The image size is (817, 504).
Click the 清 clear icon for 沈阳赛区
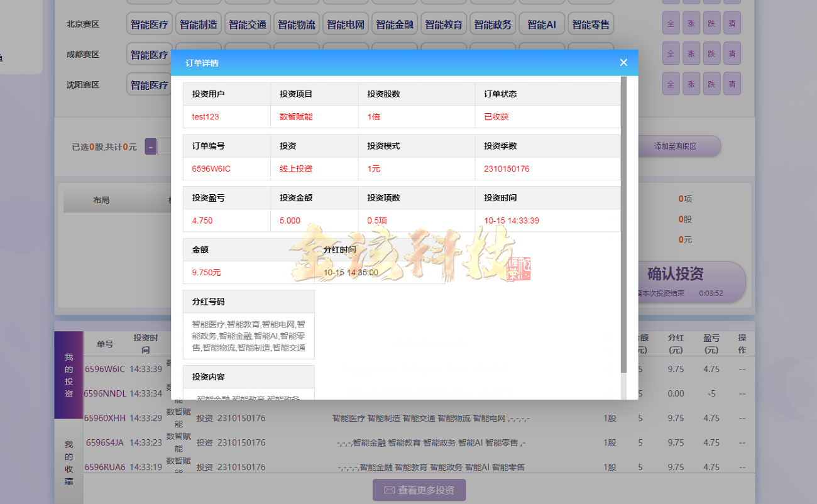[732, 83]
